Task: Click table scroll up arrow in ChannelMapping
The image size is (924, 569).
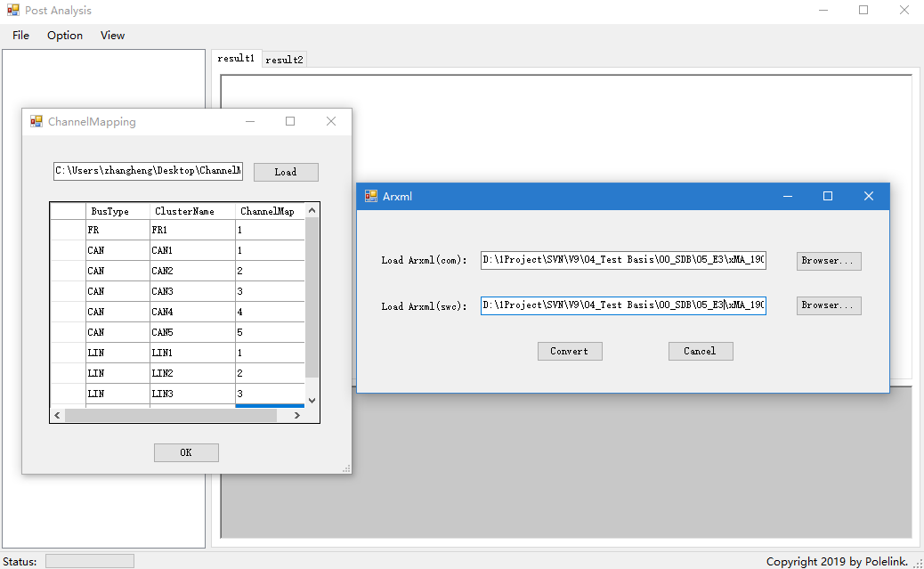Action: coord(312,210)
